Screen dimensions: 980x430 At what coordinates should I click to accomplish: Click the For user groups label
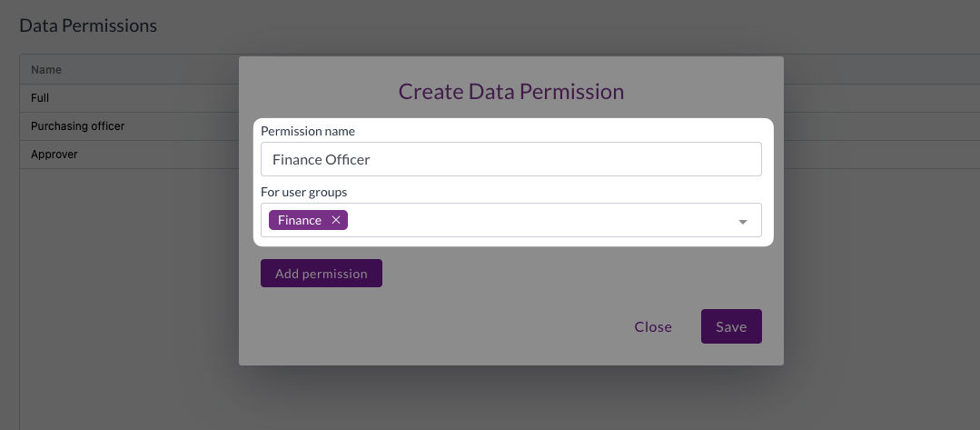pyautogui.click(x=303, y=192)
